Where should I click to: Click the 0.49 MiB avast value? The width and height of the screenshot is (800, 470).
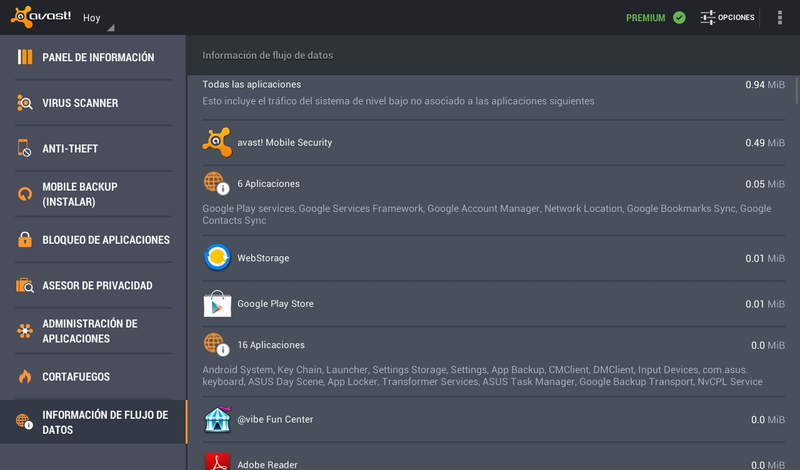(x=765, y=143)
